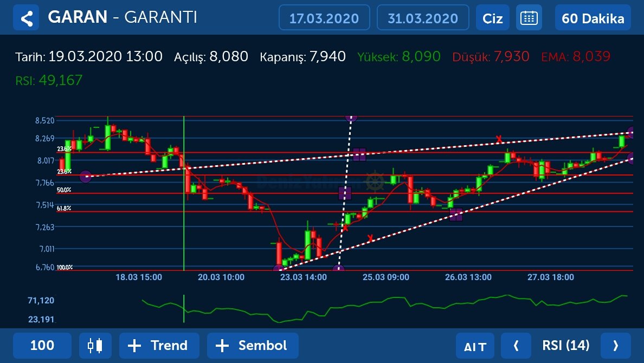Set start date 17.03.2020 field
This screenshot has height=363, width=644.
click(324, 18)
